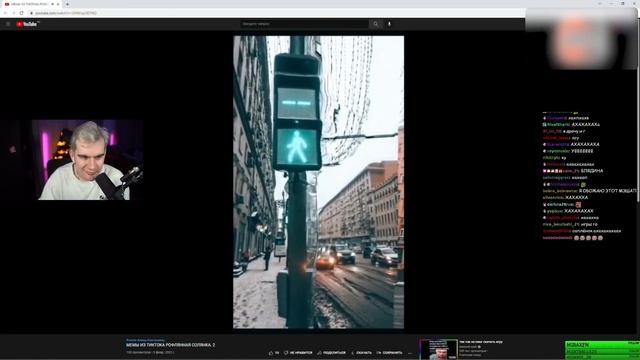Start voice search with the microphone icon
Viewport: 640px width, 360px height.
(x=389, y=24)
